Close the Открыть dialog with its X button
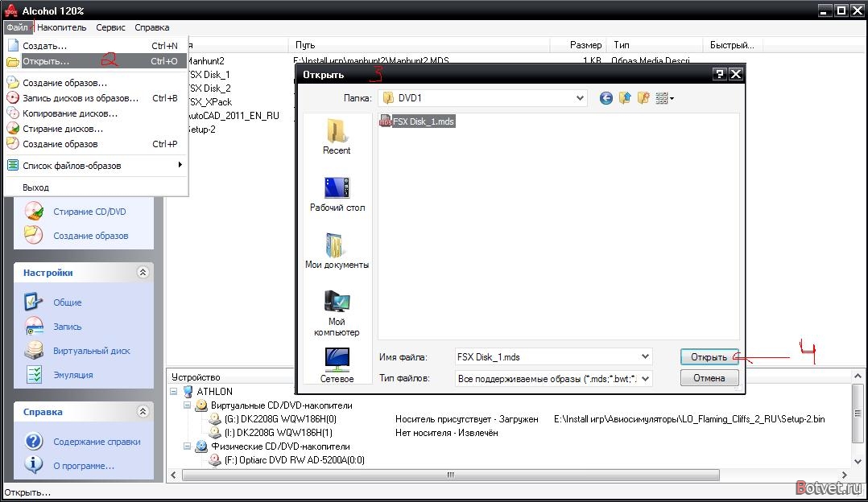Screen dimensions: 868x502 pyautogui.click(x=736, y=74)
